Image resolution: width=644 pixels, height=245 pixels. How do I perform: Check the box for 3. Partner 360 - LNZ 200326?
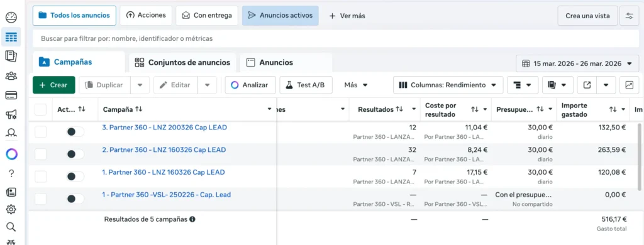(41, 132)
